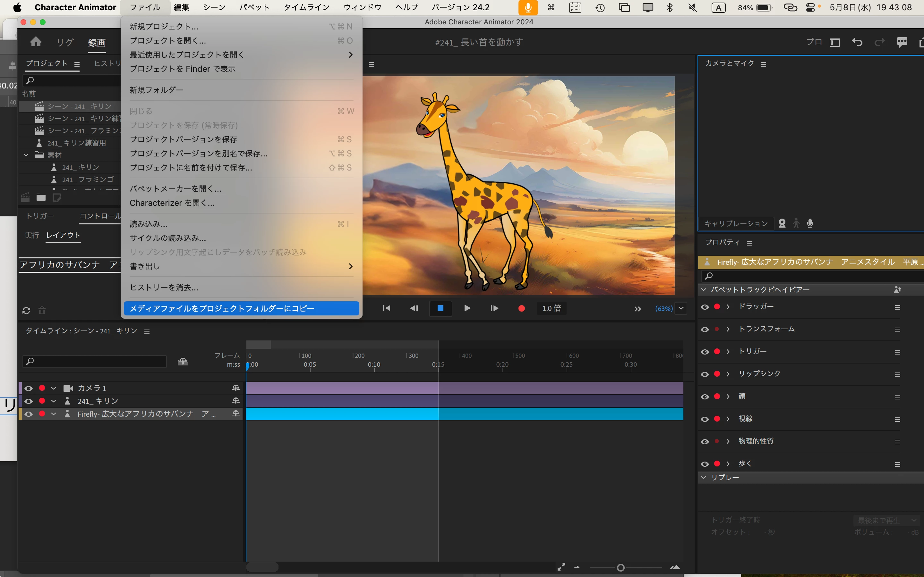
Task: Toggle webcam face icon beside calibration button
Action: (x=782, y=223)
